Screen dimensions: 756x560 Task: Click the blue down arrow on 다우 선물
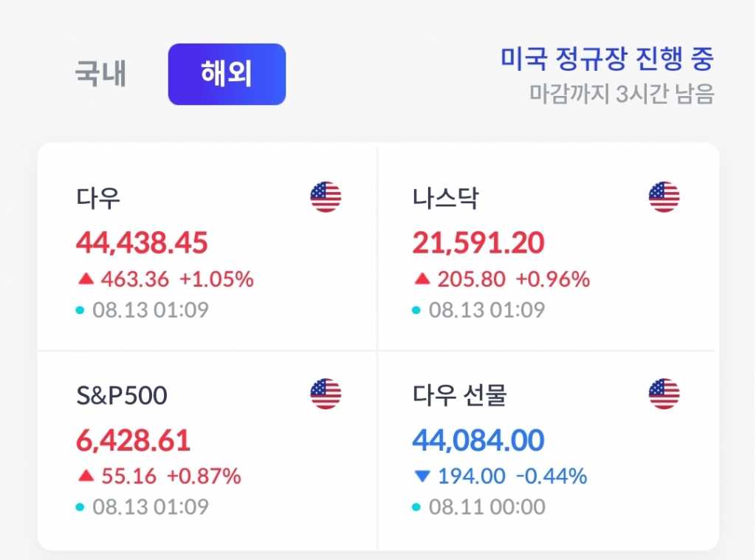(x=422, y=477)
